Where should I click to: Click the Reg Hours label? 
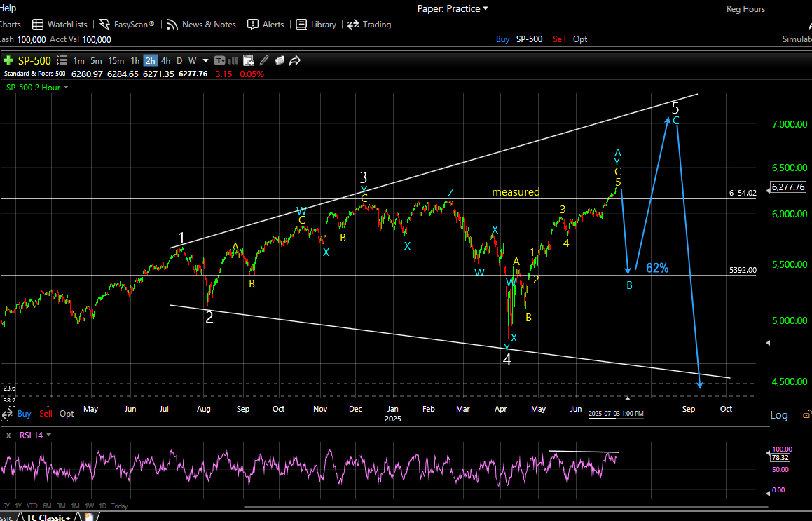(745, 9)
